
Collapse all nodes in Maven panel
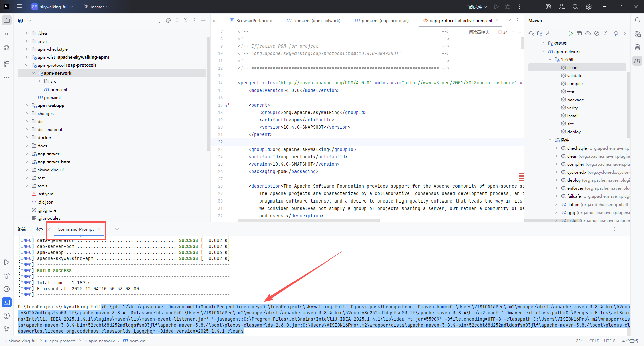(x=605, y=33)
